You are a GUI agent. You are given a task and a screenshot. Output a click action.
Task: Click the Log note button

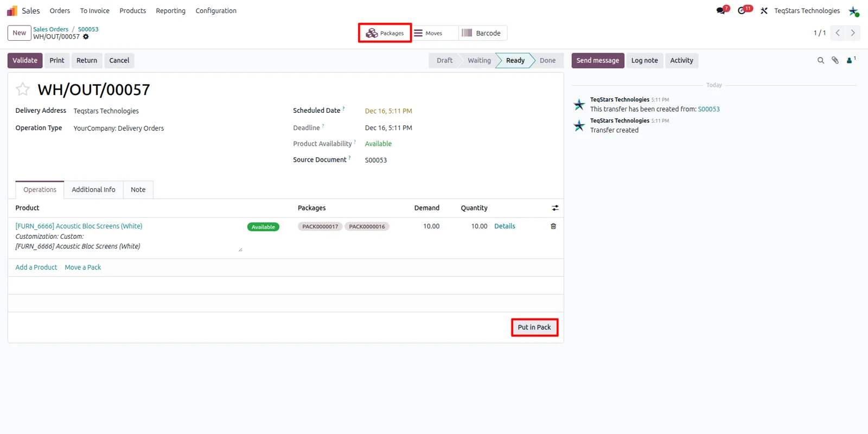coord(644,61)
